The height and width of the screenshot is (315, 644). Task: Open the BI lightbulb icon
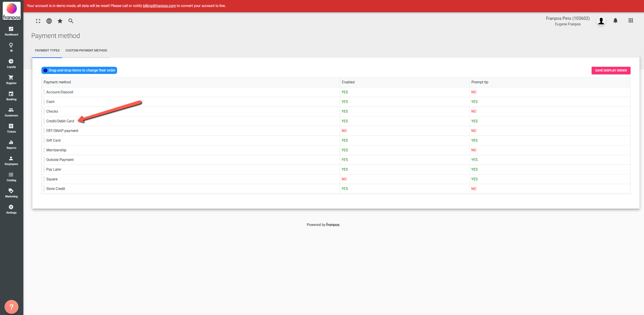pyautogui.click(x=11, y=47)
